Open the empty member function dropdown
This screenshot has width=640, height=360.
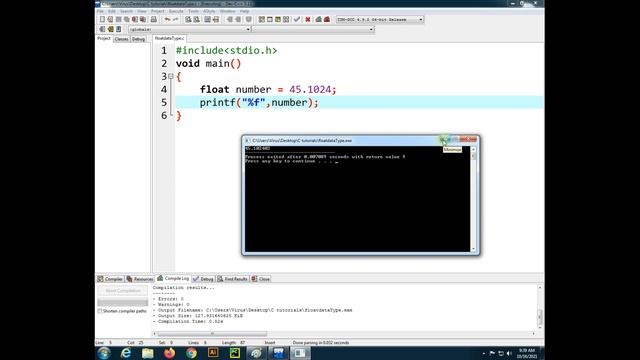(313, 29)
